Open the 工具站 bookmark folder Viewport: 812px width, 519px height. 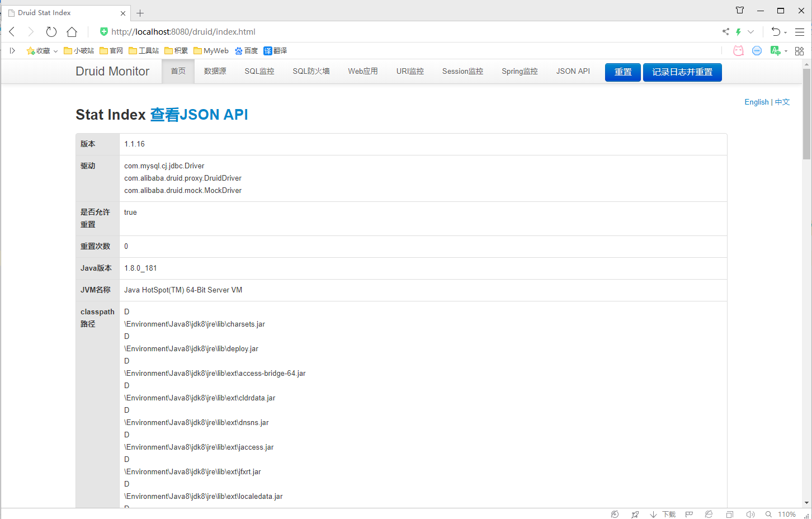pos(144,51)
